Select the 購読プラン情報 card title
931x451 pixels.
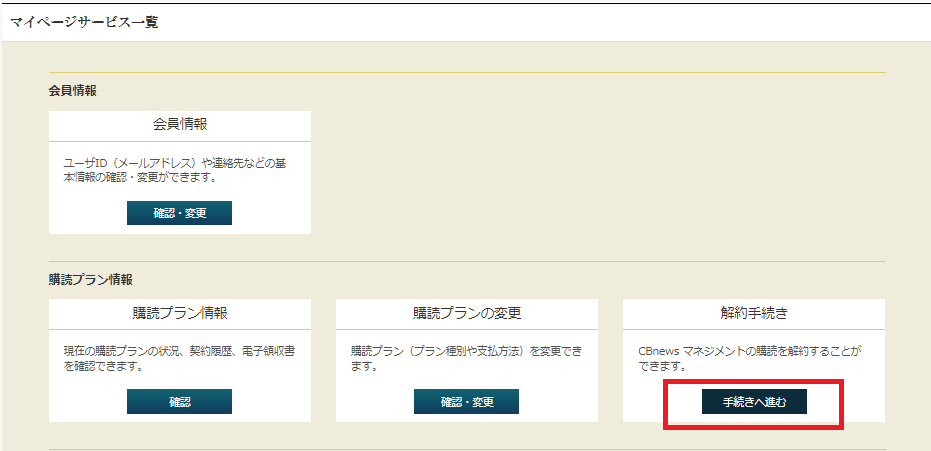pyautogui.click(x=180, y=313)
